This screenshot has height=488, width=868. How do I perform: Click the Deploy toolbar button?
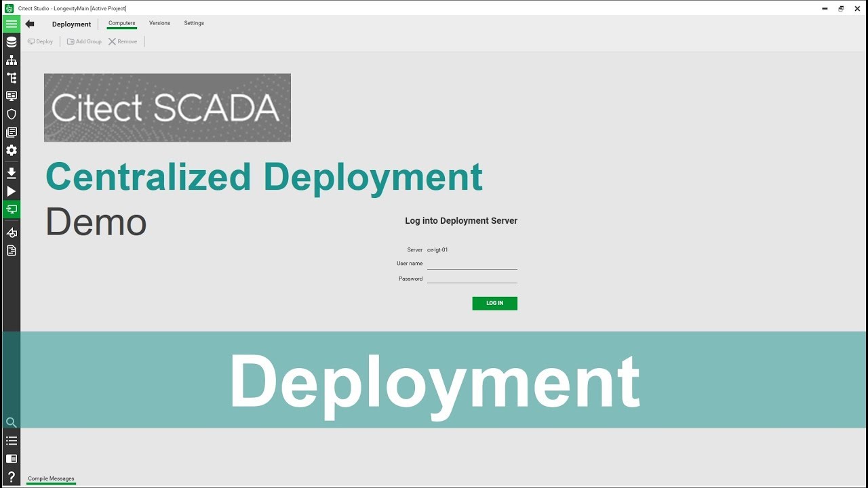coord(41,41)
